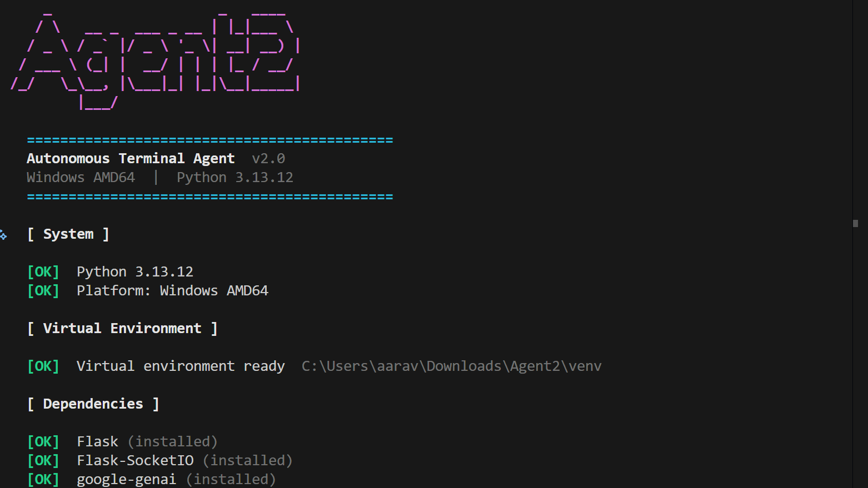
Task: Click the purple Agent2 ASCII art banner
Action: [156, 60]
